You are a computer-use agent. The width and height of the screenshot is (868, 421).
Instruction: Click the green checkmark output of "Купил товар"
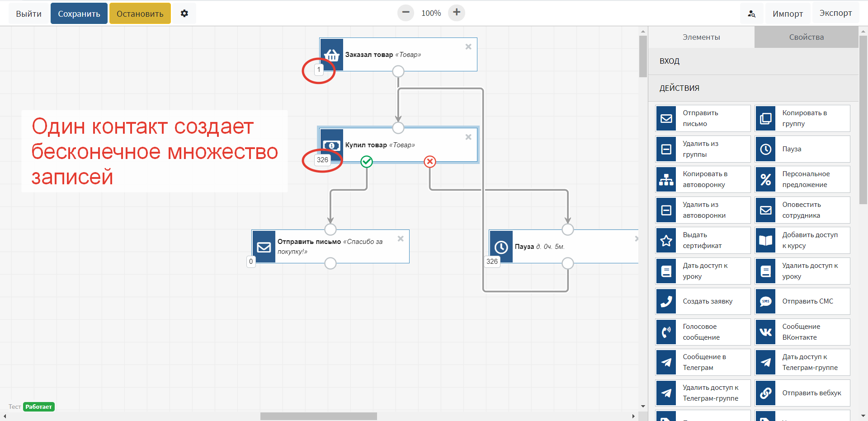(x=367, y=162)
